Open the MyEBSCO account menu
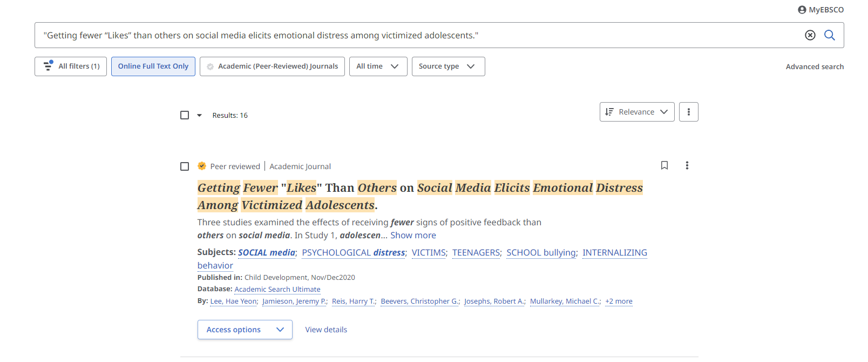The width and height of the screenshot is (868, 362). pos(820,10)
